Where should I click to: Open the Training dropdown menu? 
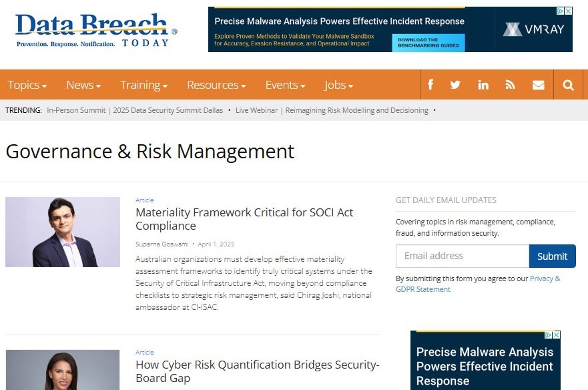click(x=143, y=85)
